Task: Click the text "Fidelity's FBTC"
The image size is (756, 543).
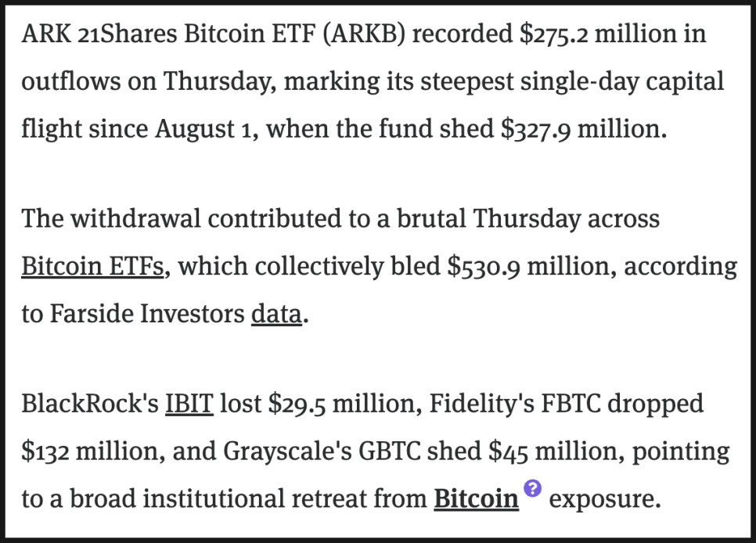Action: 526,405
